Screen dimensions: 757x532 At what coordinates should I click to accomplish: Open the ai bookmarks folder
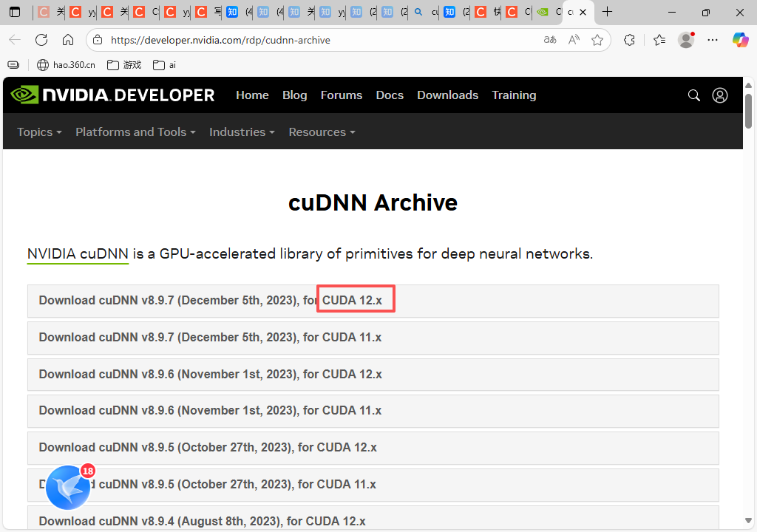pyautogui.click(x=164, y=65)
